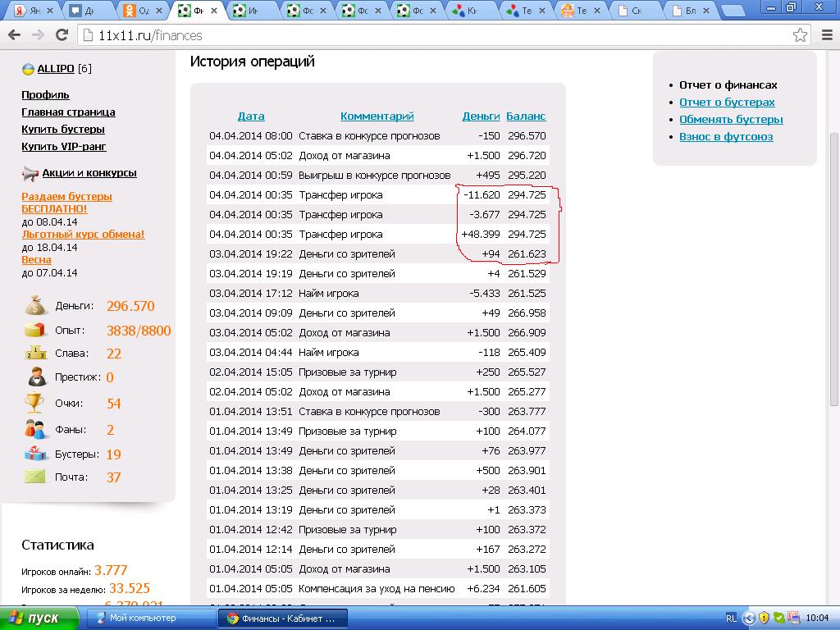
Task: Click the money bag icon beside Деньги
Action: coord(35,306)
